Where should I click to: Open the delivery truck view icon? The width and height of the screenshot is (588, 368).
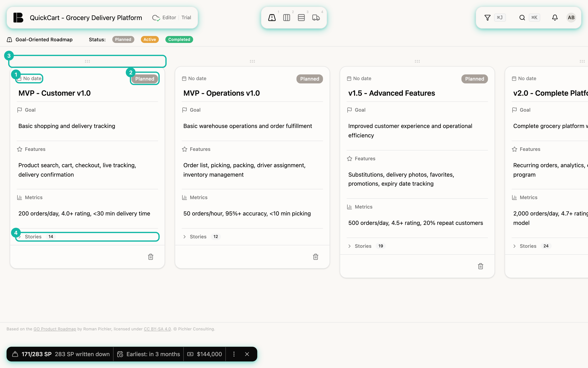316,18
